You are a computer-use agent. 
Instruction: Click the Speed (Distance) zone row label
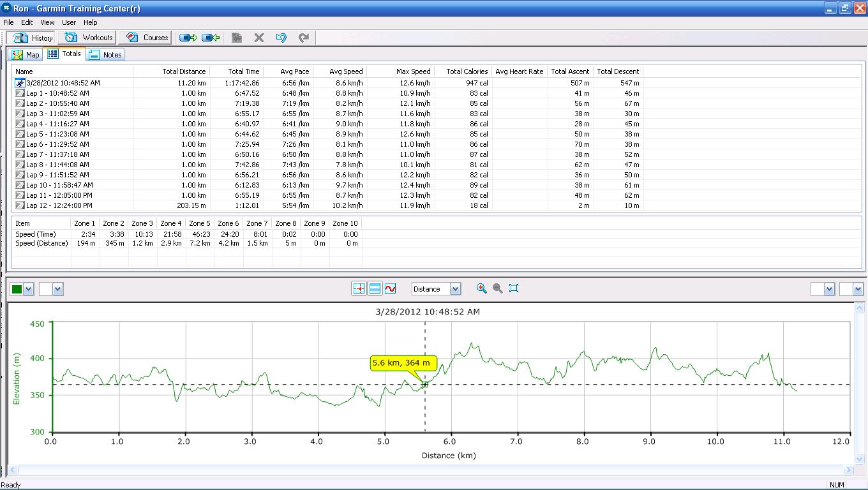coord(41,243)
